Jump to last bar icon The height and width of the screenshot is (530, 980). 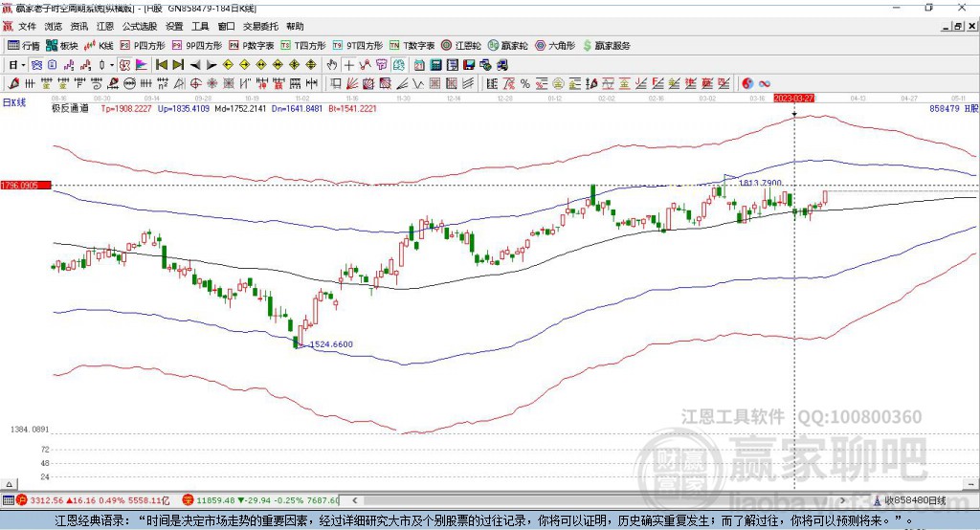[178, 65]
